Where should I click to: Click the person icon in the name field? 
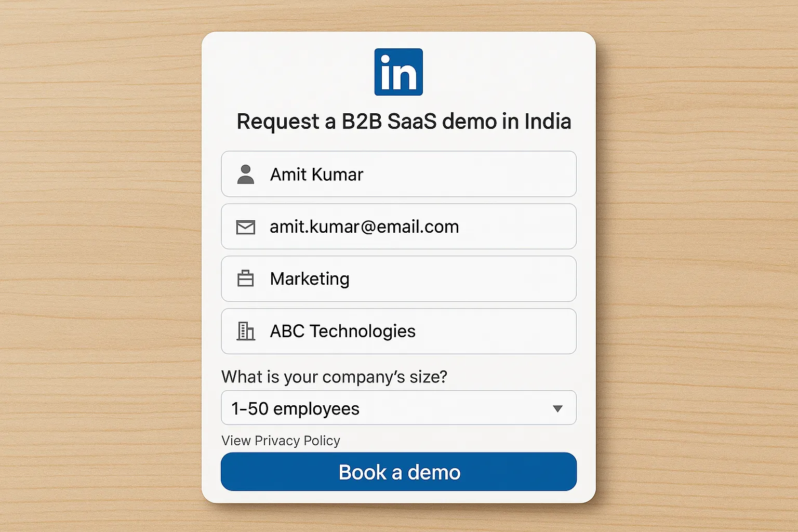[246, 174]
